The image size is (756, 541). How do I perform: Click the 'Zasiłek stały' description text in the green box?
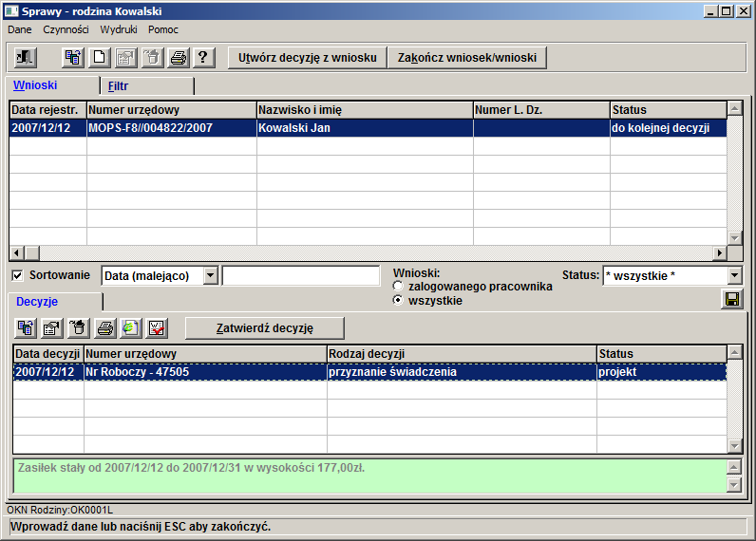point(191,468)
